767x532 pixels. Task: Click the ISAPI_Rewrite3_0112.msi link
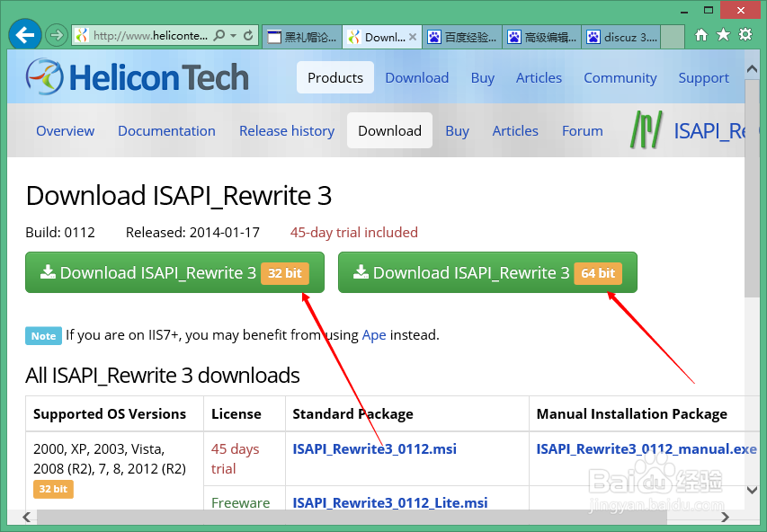point(374,449)
